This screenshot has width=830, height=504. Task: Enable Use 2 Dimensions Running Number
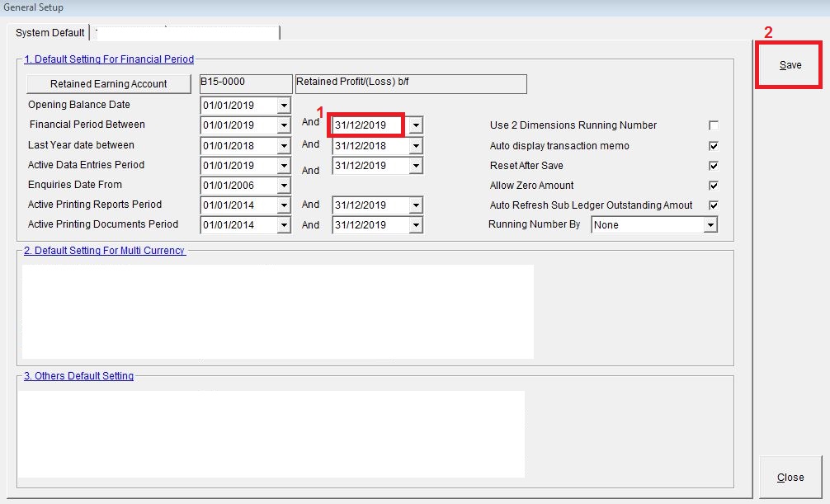714,125
